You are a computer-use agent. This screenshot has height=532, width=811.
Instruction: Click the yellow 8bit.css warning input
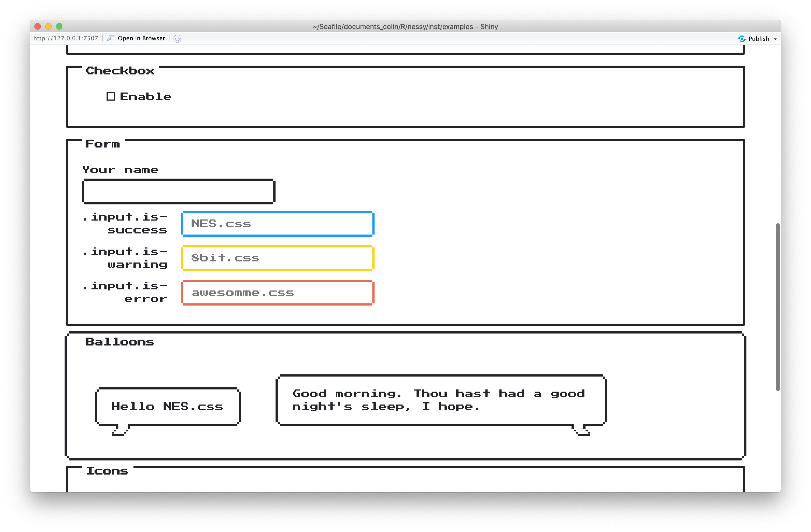pos(278,258)
